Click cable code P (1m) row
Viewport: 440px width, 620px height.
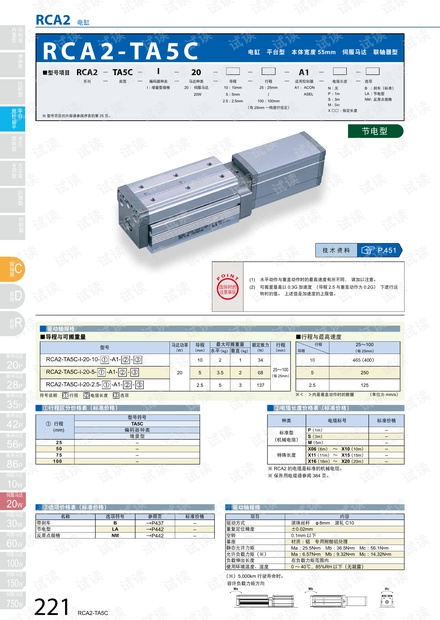pyautogui.click(x=355, y=430)
